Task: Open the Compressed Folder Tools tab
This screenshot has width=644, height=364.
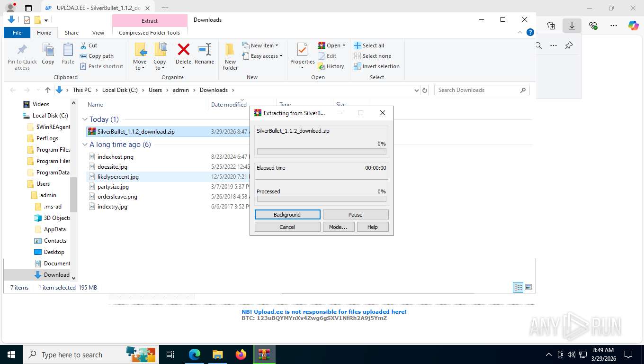Action: click(x=150, y=33)
